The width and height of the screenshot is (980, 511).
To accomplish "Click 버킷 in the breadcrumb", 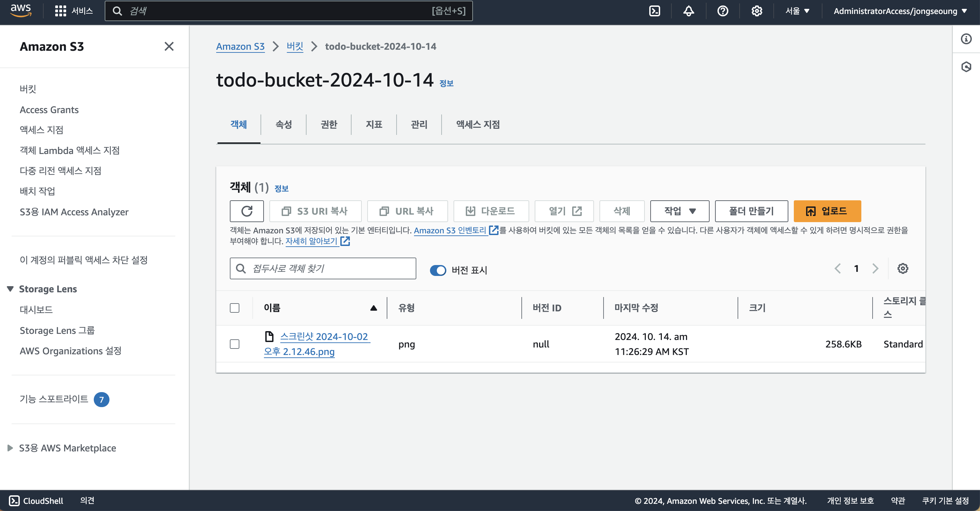I will [295, 46].
